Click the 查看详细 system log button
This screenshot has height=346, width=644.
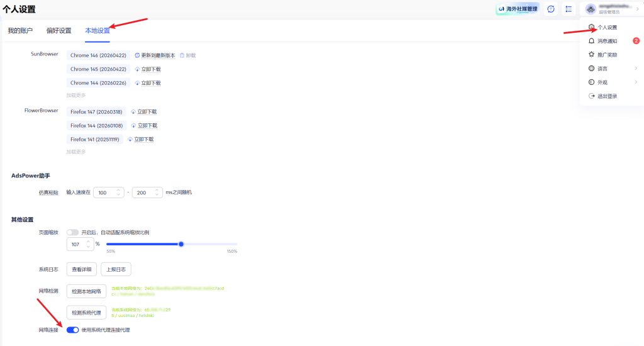tap(81, 269)
